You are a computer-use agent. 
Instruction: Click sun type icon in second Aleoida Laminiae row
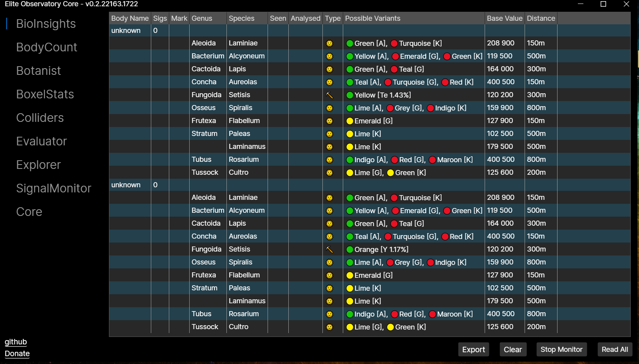point(329,198)
